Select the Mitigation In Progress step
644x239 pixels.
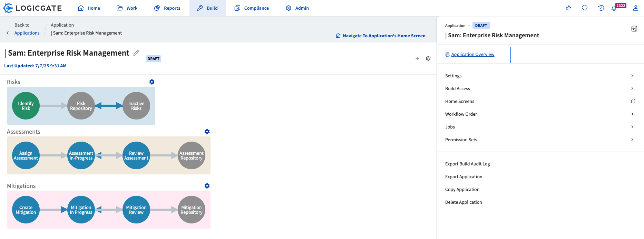81,210
